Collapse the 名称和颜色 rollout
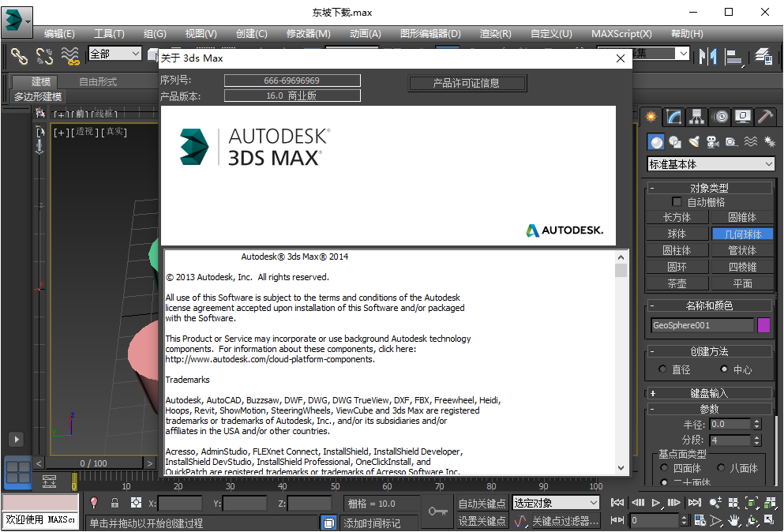 point(710,305)
